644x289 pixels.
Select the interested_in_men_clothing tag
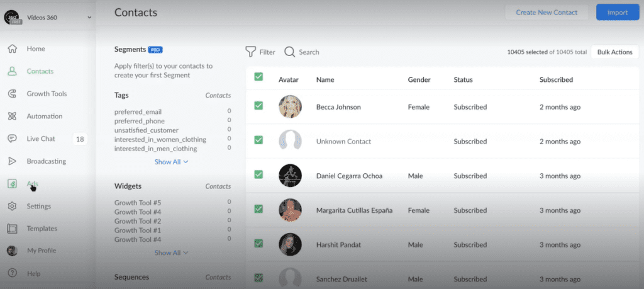[156, 149]
